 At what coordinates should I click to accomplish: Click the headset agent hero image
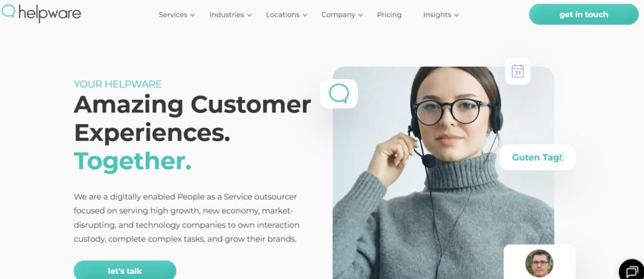443,173
